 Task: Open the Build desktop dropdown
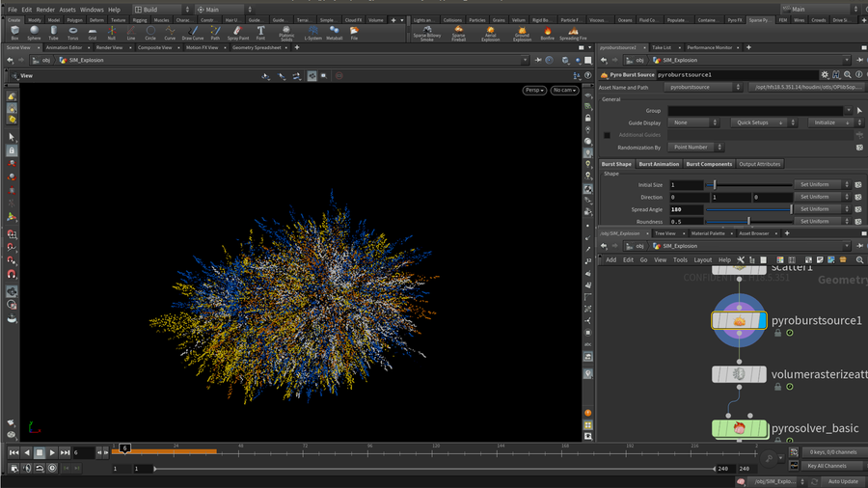coord(162,10)
